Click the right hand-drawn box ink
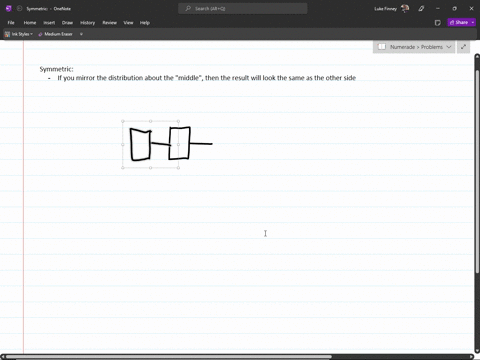This screenshot has height=360, width=480. click(179, 143)
